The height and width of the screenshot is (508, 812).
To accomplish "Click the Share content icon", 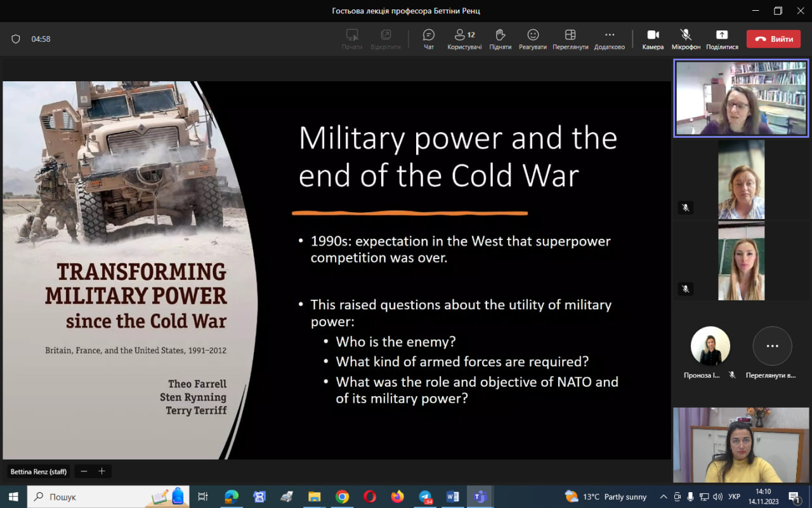I will click(721, 38).
